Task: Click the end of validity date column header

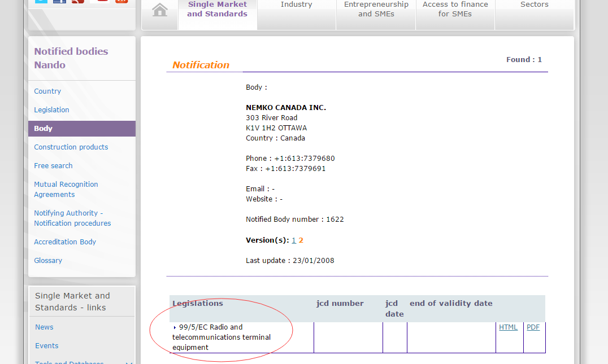Action: tap(451, 303)
